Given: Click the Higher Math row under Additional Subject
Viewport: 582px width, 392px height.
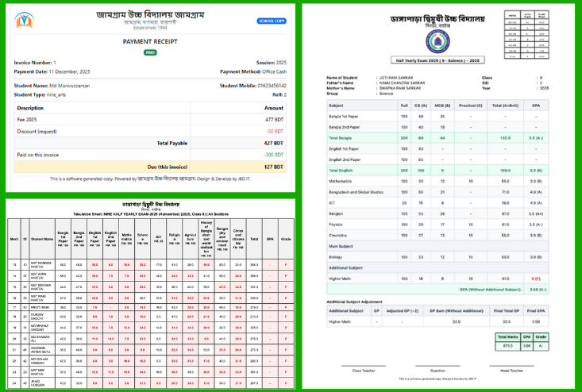Looking at the screenshot, I should (439, 279).
